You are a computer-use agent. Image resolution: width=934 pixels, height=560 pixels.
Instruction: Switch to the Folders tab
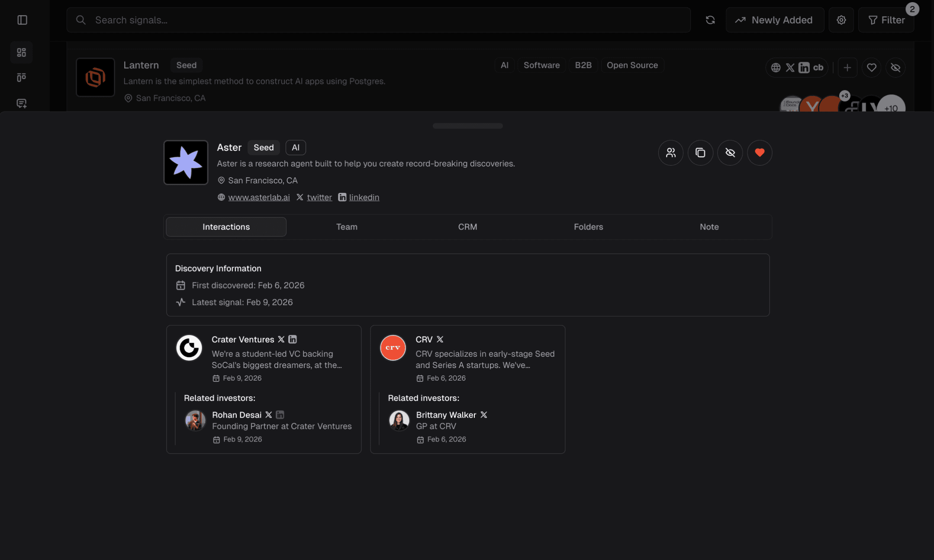pos(588,227)
